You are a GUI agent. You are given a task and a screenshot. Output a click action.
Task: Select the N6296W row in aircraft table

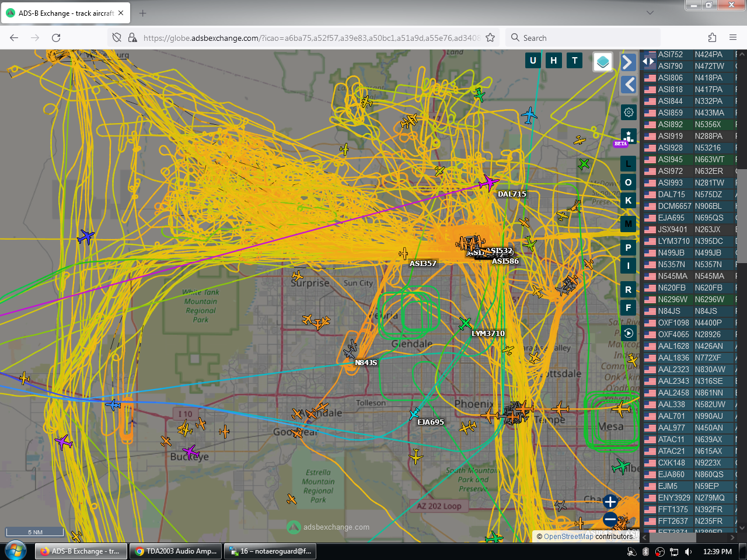(x=689, y=299)
